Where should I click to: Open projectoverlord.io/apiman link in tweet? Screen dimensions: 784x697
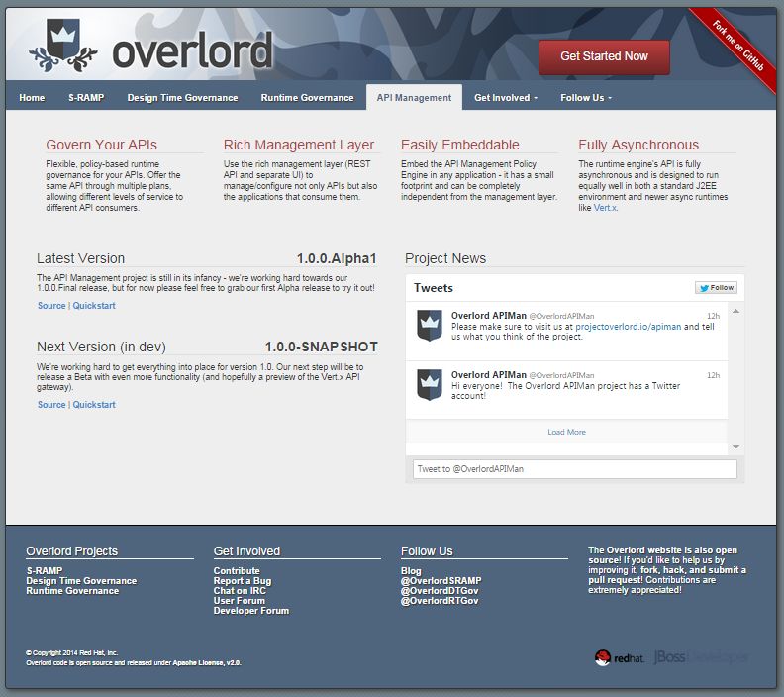click(x=628, y=327)
